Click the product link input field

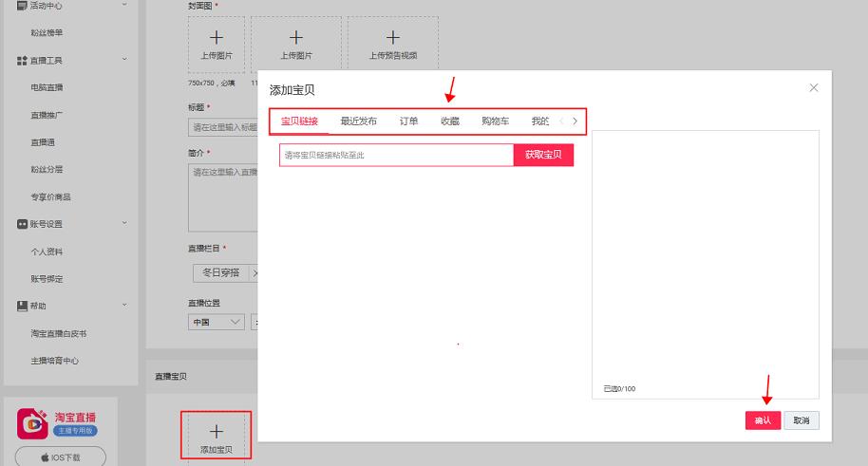(x=396, y=155)
